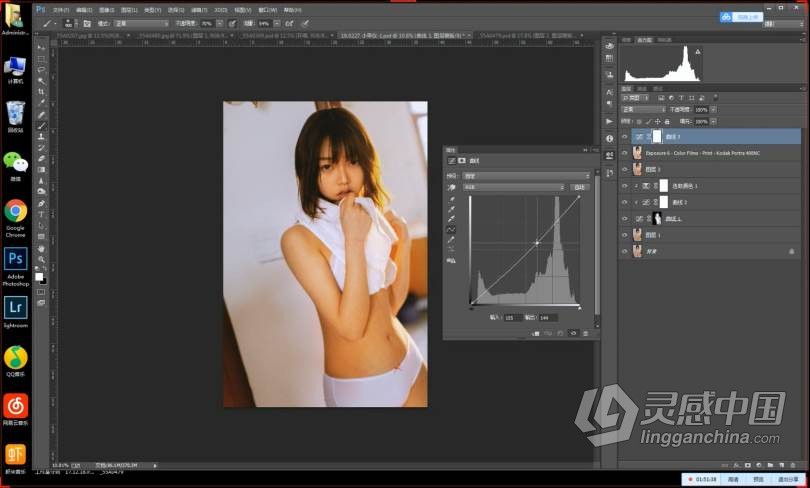Toggle layer visibility from Curves properties eye icon

tap(572, 334)
